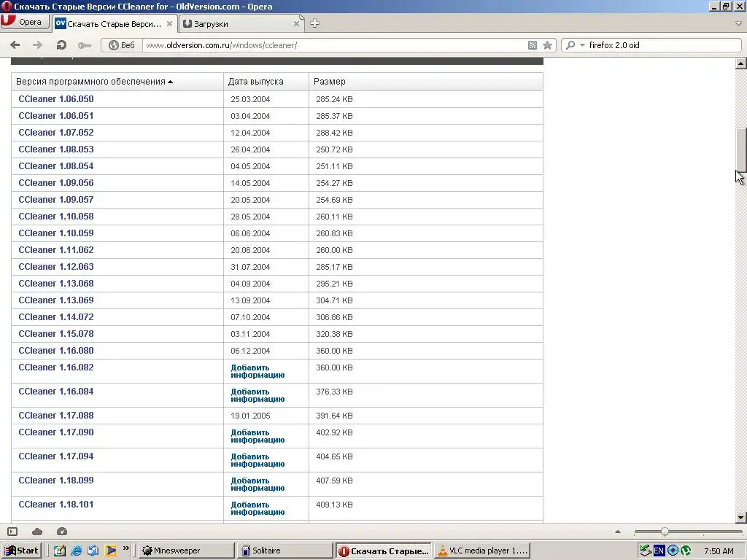Click Добавить информацию for CCleaner 1.18.099
Viewport: 747px width, 560px height.
[258, 484]
